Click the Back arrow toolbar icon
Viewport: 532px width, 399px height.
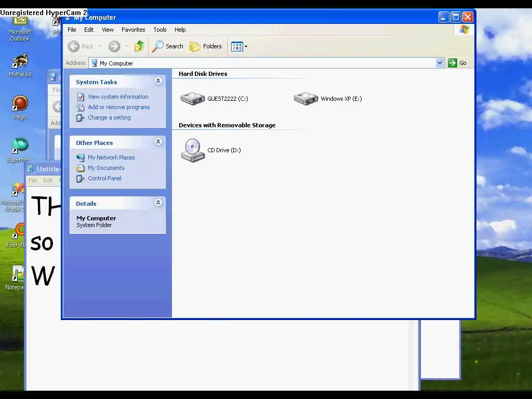[x=74, y=46]
